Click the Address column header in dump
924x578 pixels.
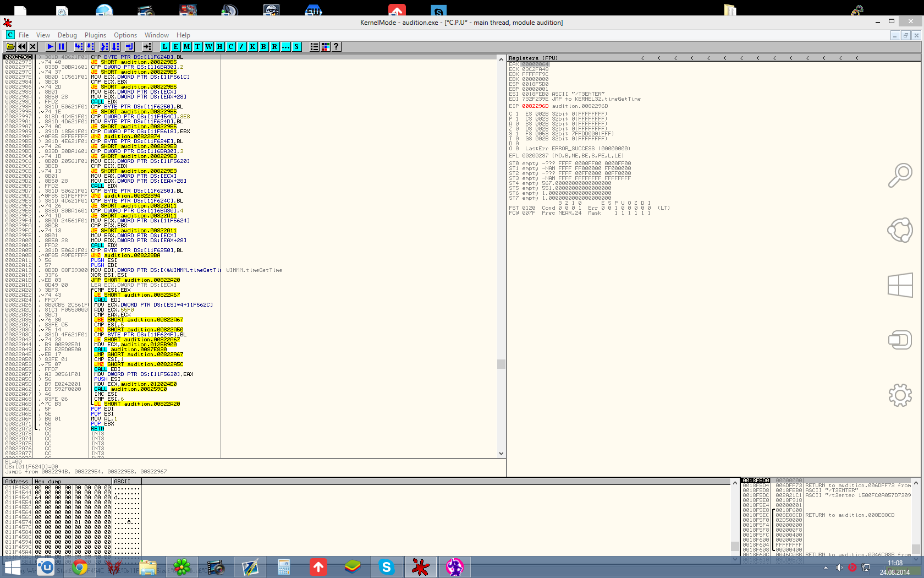[x=18, y=481]
